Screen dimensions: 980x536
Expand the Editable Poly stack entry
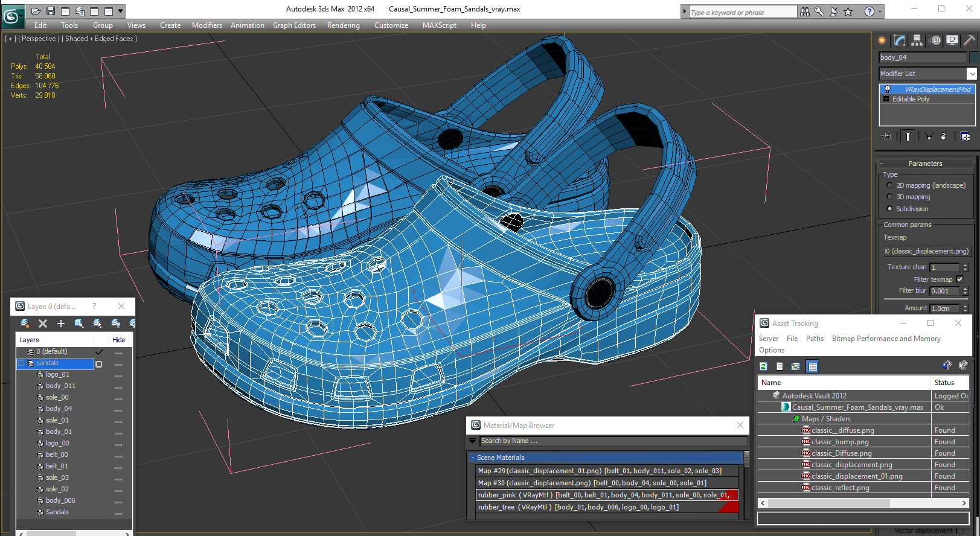pos(886,99)
